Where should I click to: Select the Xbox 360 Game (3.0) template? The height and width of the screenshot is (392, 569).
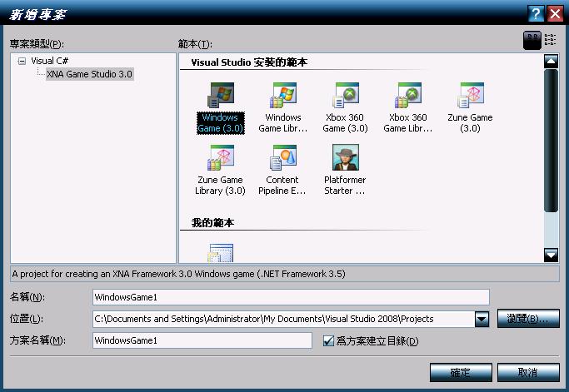346,95
